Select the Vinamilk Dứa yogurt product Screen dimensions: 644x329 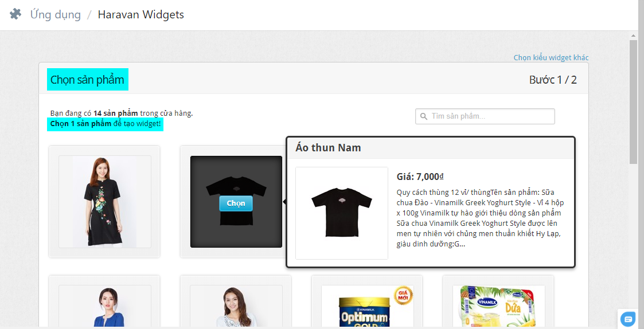[498, 306]
